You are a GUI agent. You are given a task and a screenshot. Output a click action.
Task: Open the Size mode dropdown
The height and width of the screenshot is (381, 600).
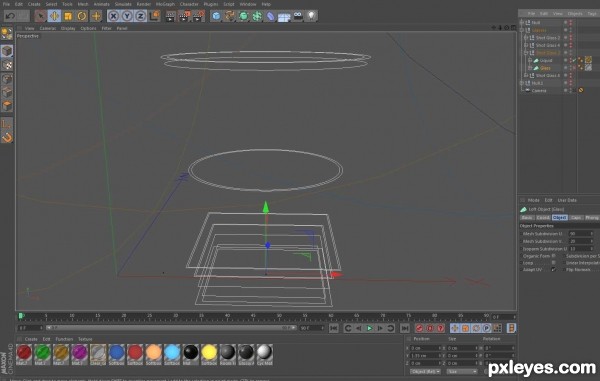pyautogui.click(x=462, y=371)
